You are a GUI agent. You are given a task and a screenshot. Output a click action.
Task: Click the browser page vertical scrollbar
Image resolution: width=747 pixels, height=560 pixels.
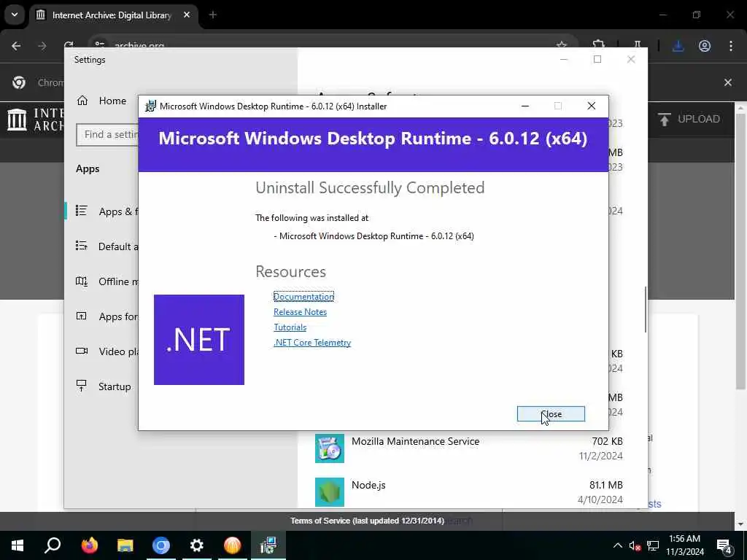(x=741, y=250)
